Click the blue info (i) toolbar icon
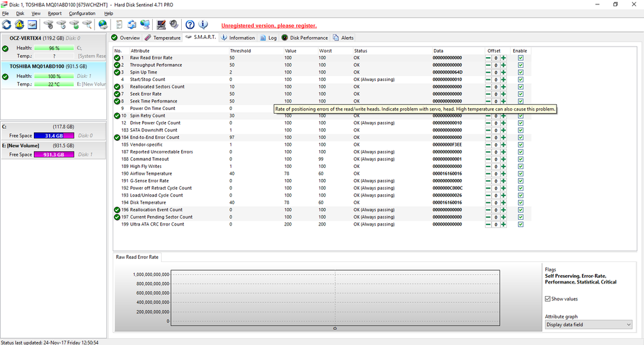The height and width of the screenshot is (345, 644). 203,25
